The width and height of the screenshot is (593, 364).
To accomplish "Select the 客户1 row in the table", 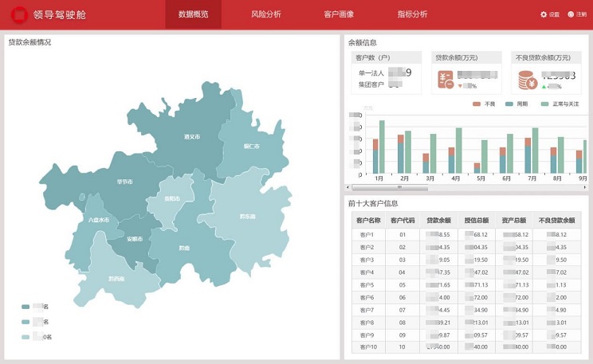I will pos(367,235).
